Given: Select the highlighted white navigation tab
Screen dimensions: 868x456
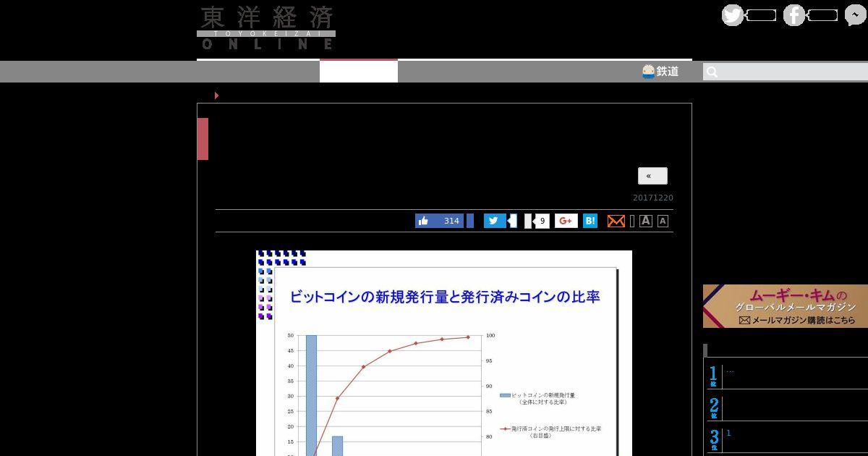Looking at the screenshot, I should 359,71.
